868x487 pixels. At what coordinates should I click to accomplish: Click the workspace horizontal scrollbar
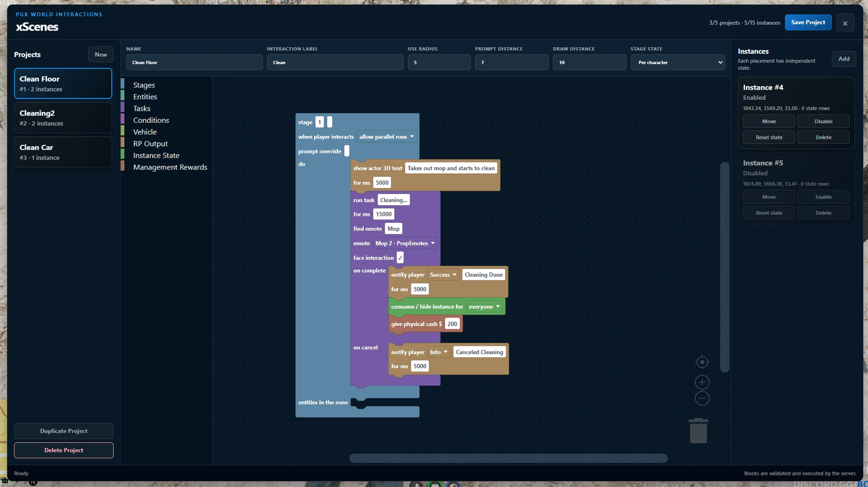pos(508,458)
